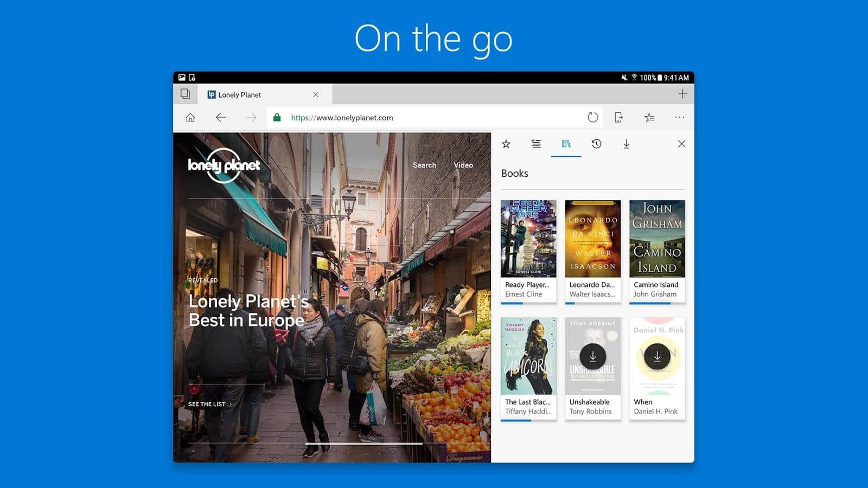Switch to the Reading list tab
Viewport: 868px width, 488px height.
536,144
